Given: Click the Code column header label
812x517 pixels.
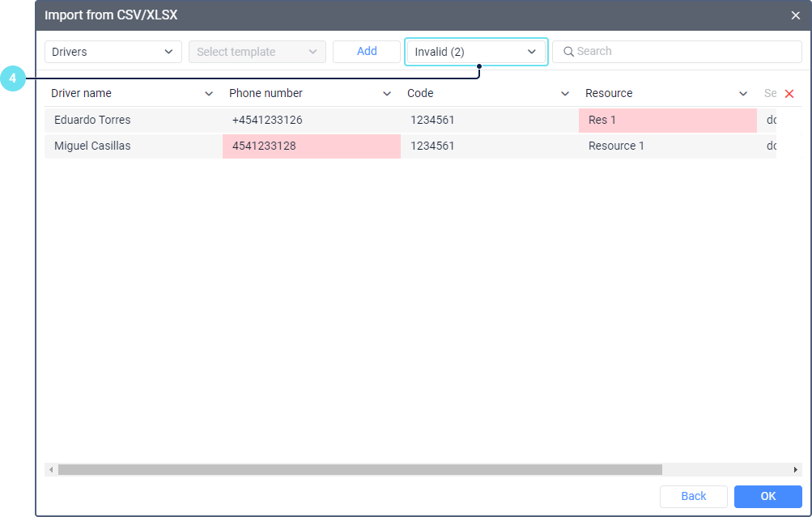Looking at the screenshot, I should click(420, 93).
